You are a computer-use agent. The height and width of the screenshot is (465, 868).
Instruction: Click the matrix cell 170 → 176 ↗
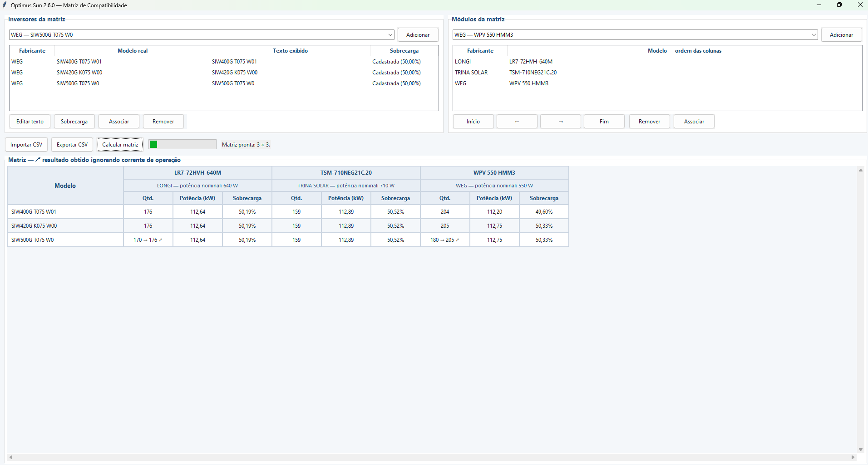148,240
